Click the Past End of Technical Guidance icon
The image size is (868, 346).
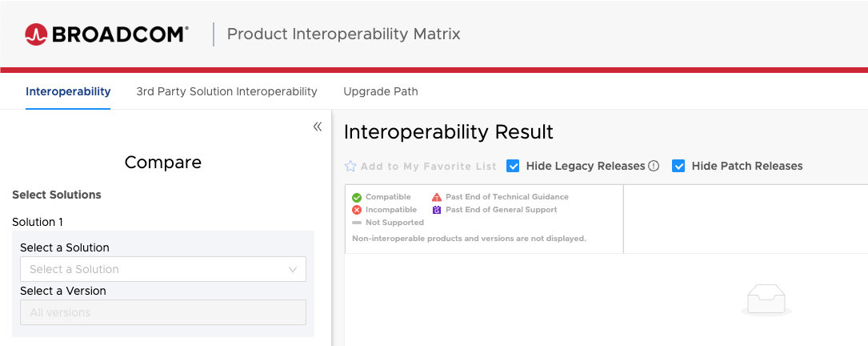point(437,197)
